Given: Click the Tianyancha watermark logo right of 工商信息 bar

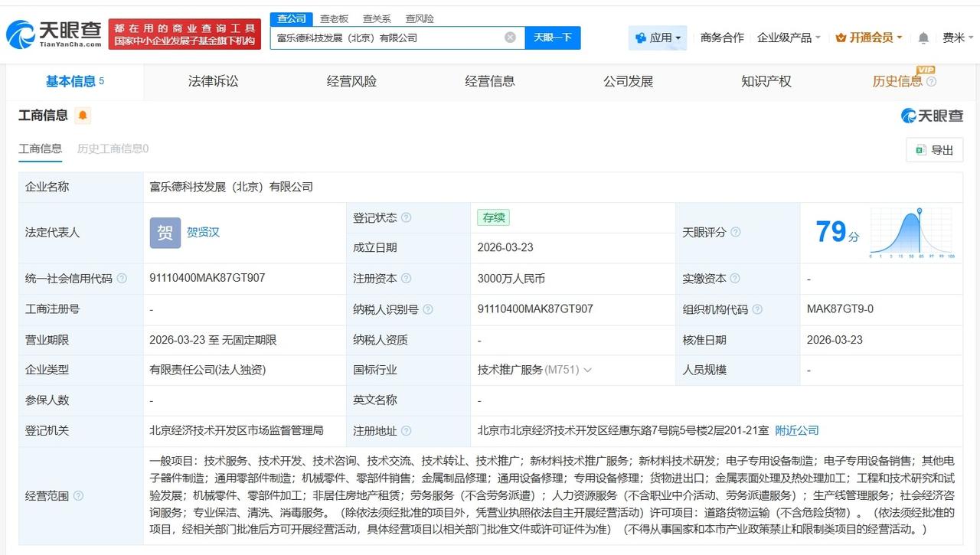Looking at the screenshot, I should (x=933, y=115).
